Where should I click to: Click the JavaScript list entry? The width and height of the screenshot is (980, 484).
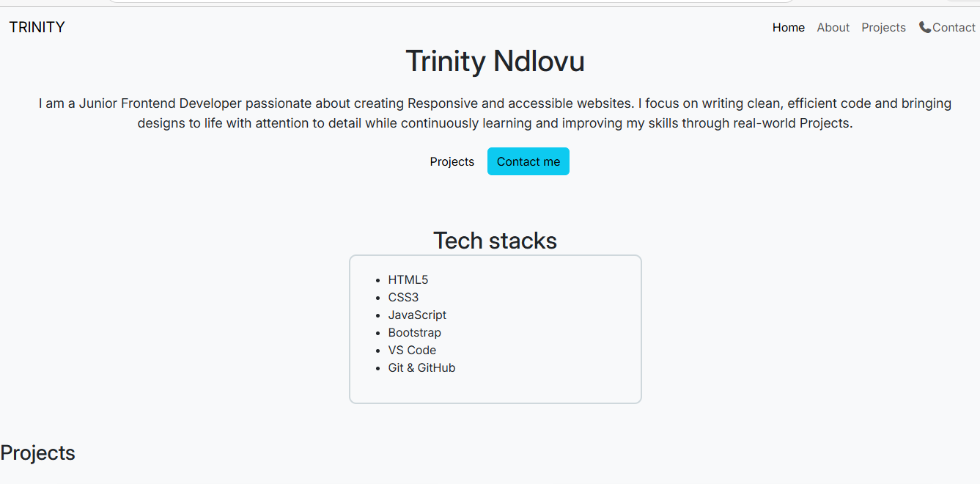[x=417, y=315]
